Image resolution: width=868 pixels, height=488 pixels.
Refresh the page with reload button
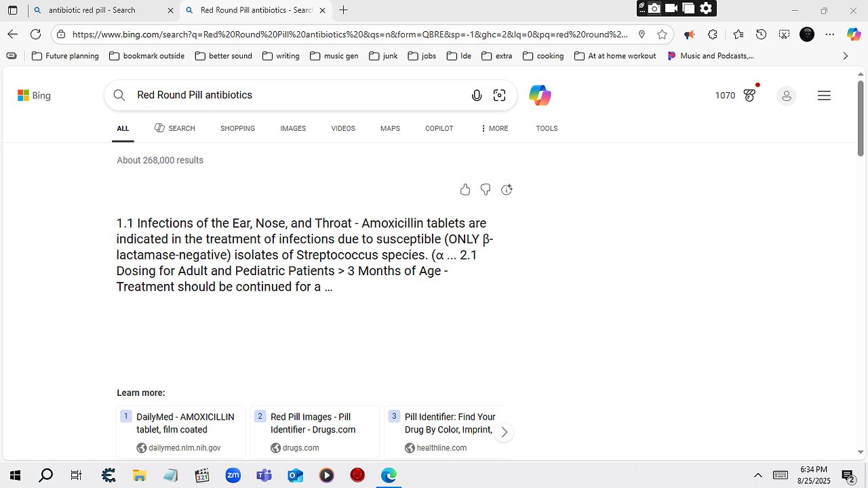click(36, 34)
